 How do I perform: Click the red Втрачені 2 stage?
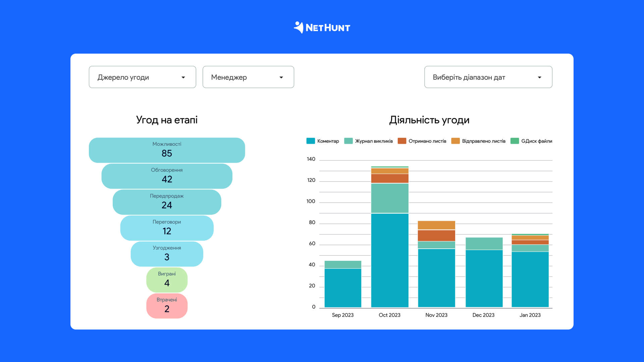pyautogui.click(x=167, y=306)
